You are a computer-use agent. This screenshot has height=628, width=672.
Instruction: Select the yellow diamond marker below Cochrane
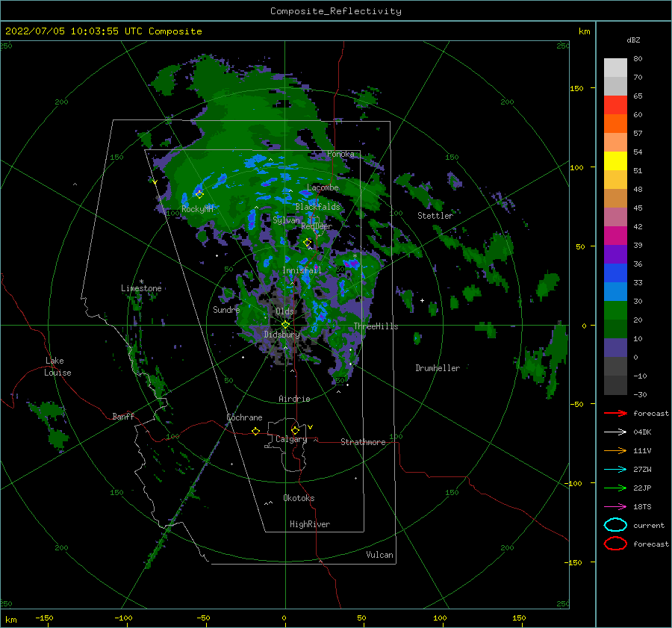coord(255,432)
